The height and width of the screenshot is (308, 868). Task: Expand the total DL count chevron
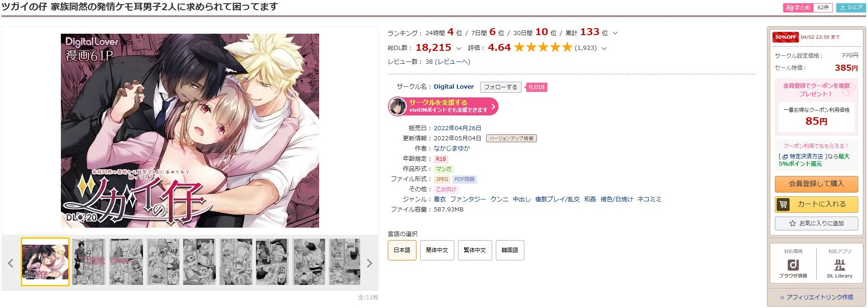458,48
